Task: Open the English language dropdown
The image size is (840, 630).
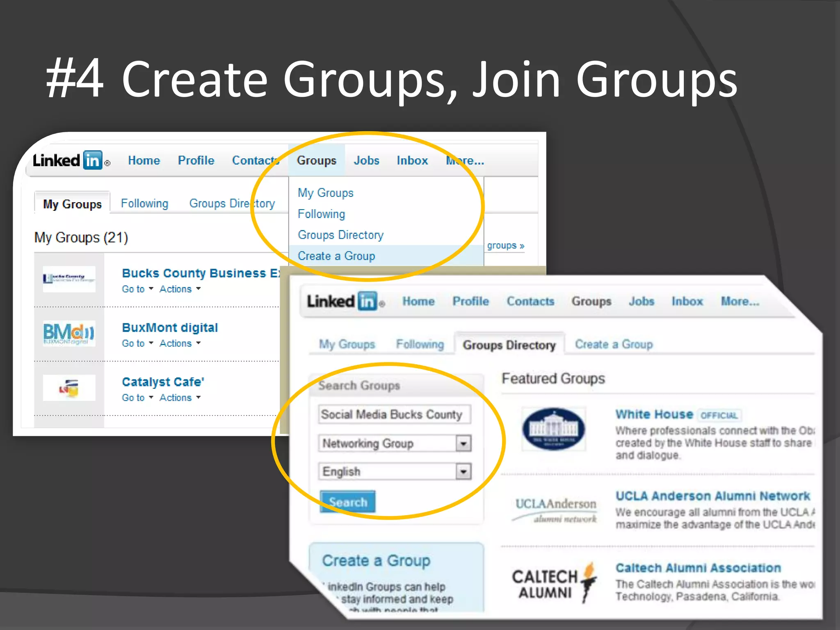Action: [x=463, y=472]
